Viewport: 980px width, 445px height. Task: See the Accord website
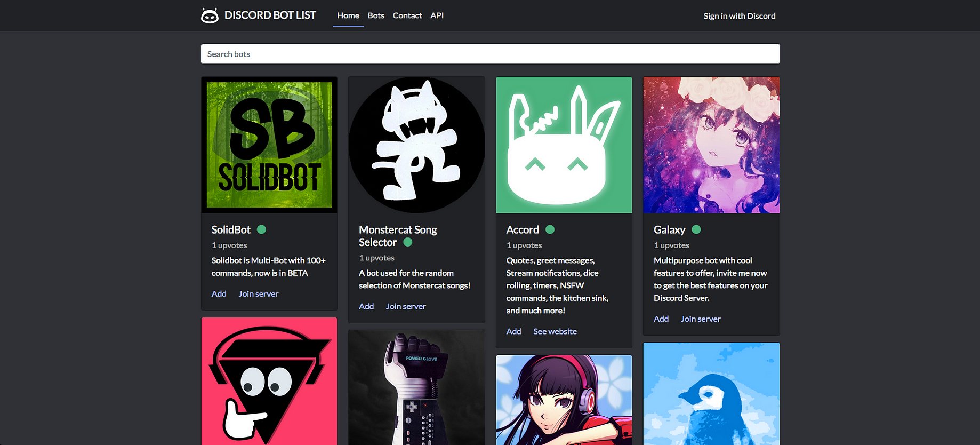click(555, 331)
